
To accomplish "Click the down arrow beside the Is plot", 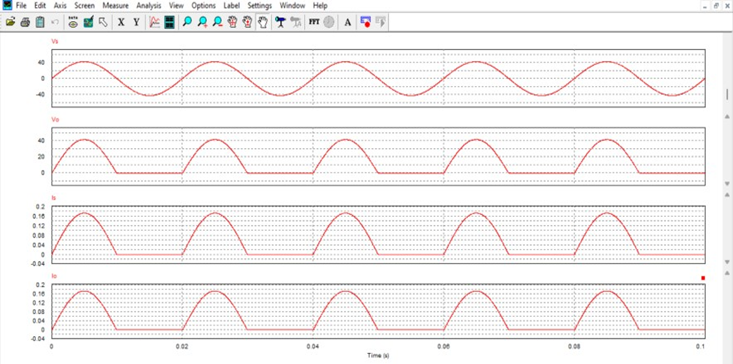I will pyautogui.click(x=727, y=262).
